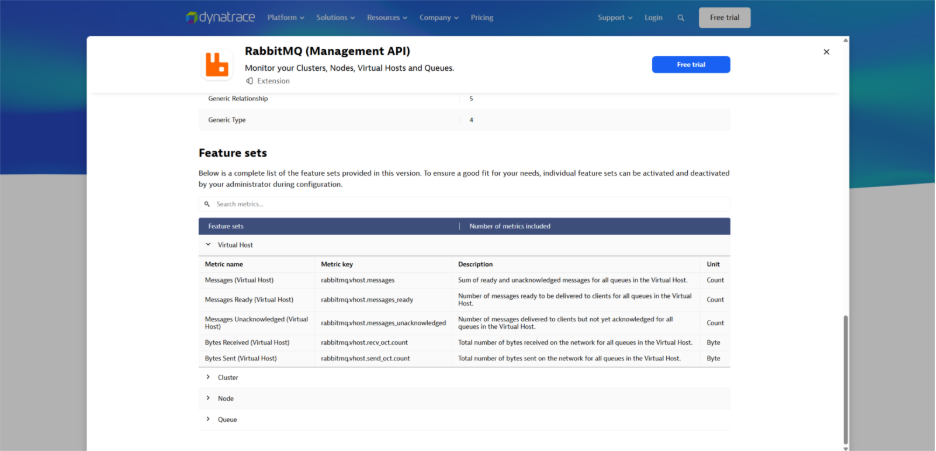This screenshot has height=451, width=936.
Task: Collapse the Virtual Host feature set
Action: tap(208, 244)
